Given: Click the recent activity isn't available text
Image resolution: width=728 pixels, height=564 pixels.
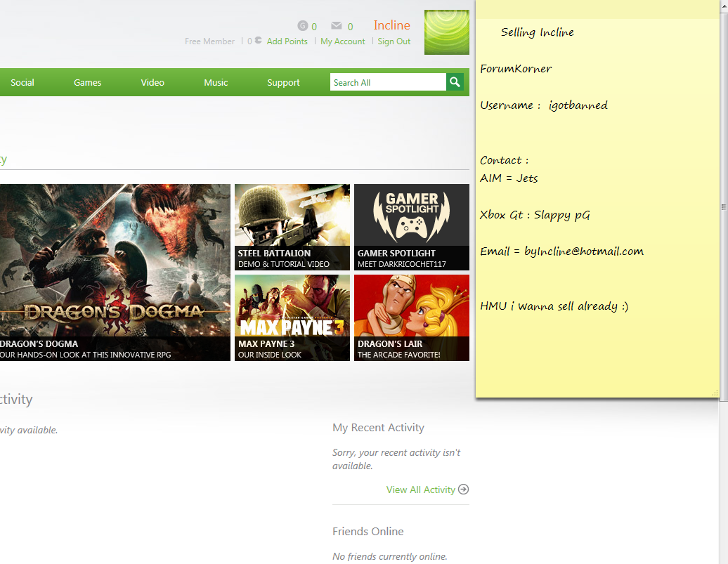Looking at the screenshot, I should [x=396, y=459].
